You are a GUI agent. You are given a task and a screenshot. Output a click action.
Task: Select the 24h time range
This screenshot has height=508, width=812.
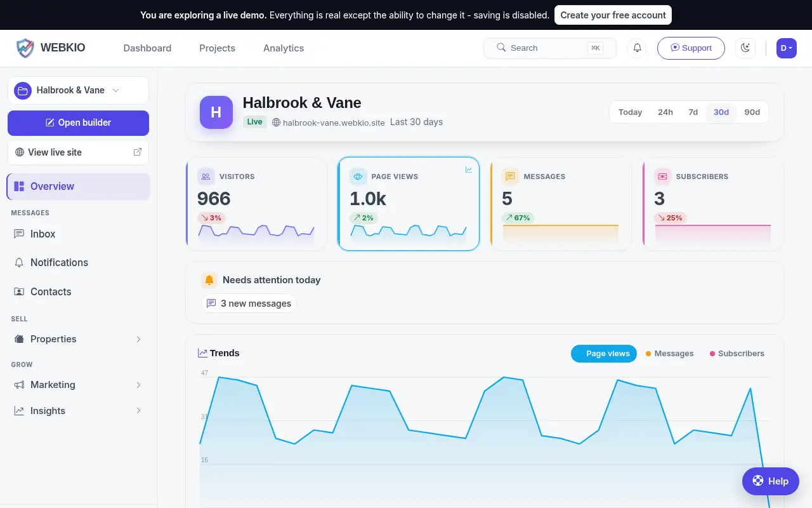click(x=665, y=112)
